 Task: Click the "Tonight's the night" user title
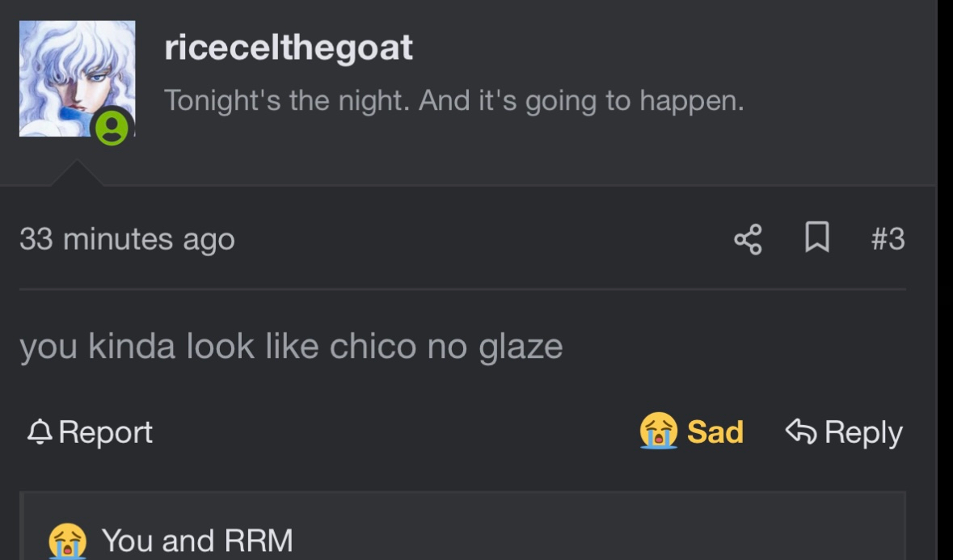tap(453, 101)
